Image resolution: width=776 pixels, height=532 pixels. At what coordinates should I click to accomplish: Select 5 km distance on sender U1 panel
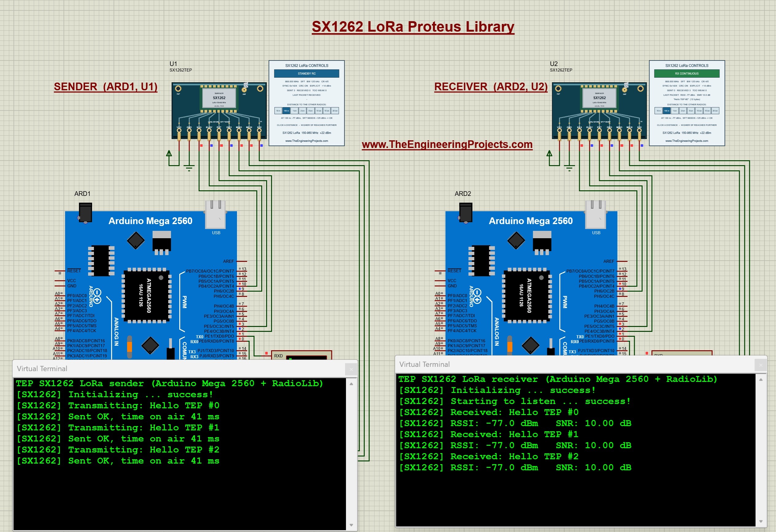311,111
